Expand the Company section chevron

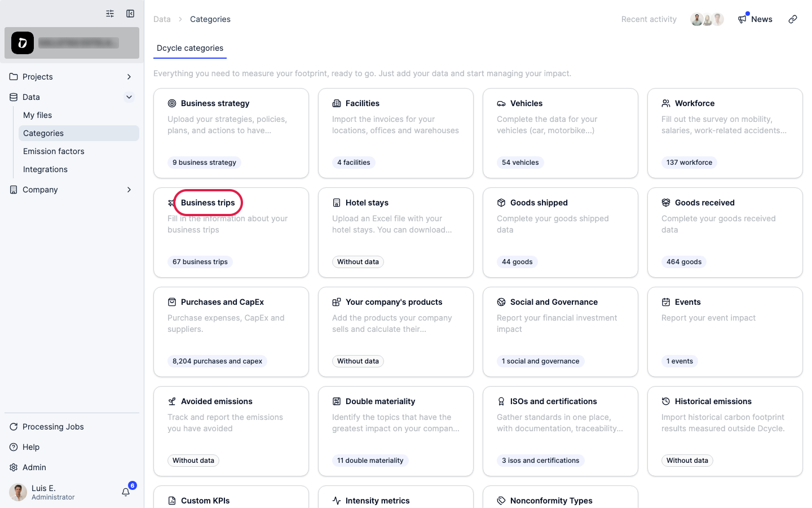tap(129, 190)
